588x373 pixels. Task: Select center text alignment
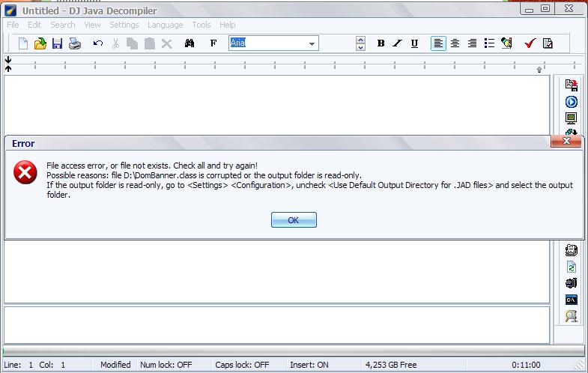tap(455, 43)
